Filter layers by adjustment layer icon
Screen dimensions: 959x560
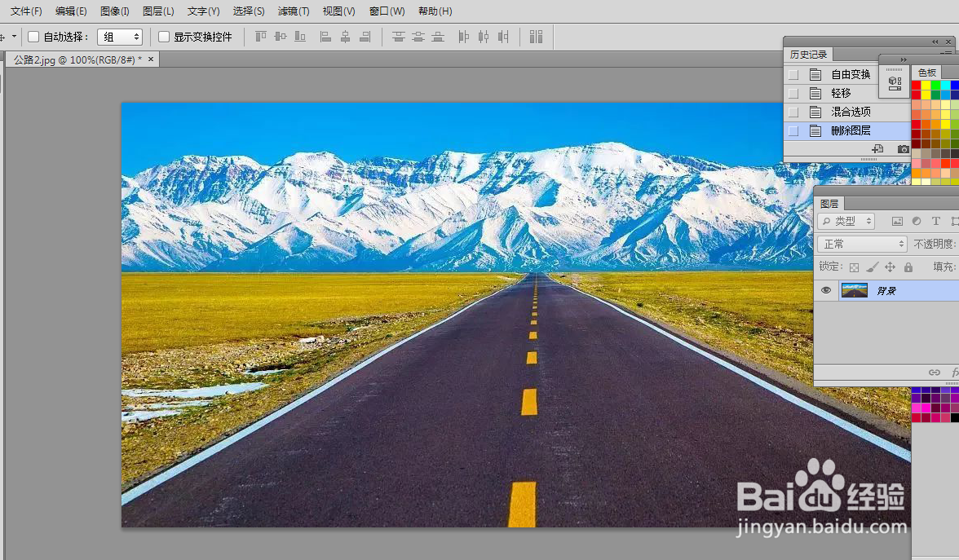[917, 222]
